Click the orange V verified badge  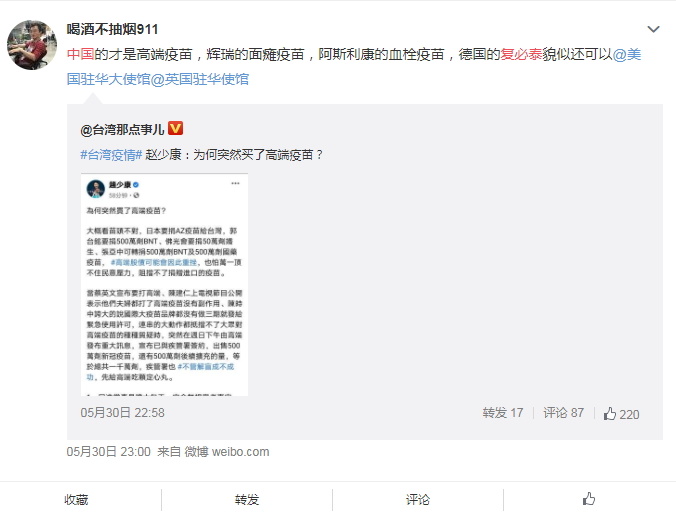(x=175, y=128)
